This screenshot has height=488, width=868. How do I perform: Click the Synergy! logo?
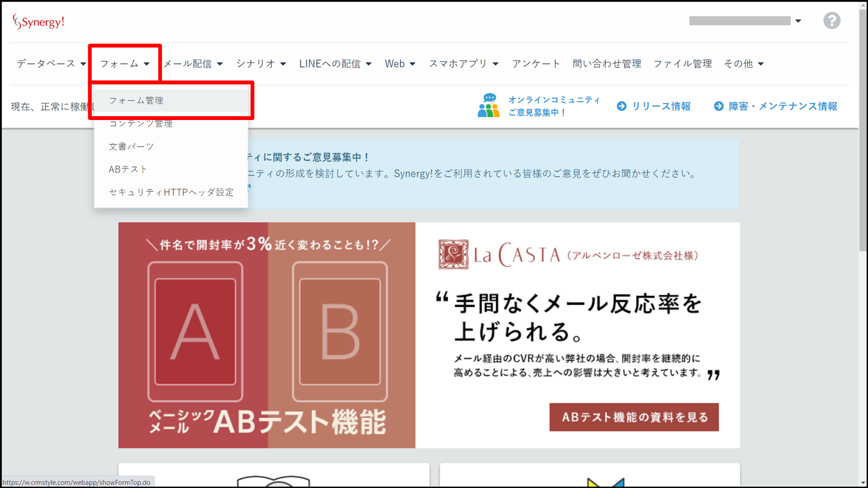(x=39, y=22)
